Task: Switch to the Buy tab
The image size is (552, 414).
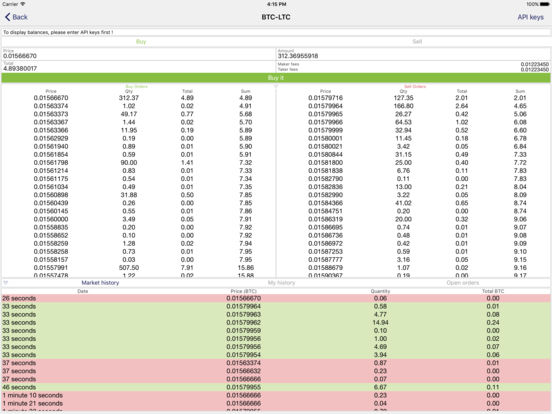Action: pyautogui.click(x=141, y=42)
